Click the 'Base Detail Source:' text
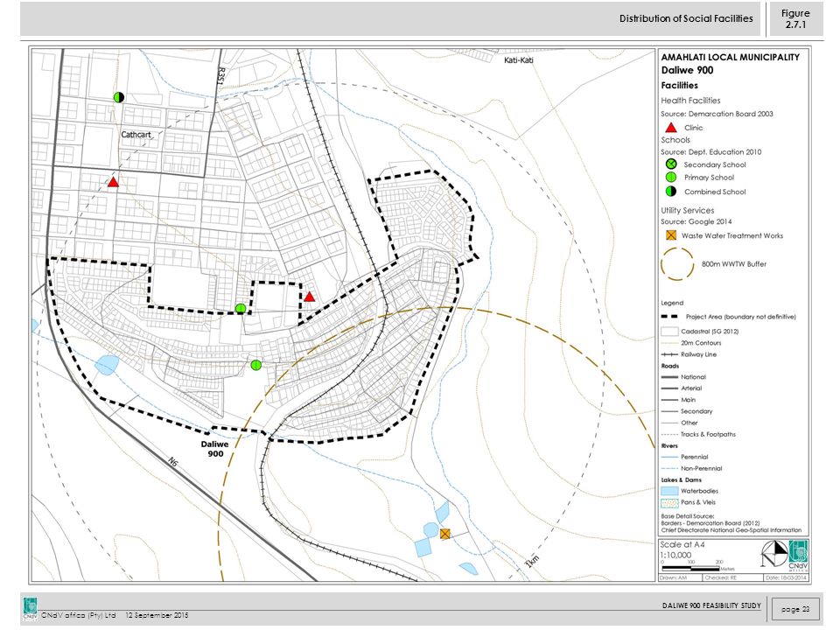The width and height of the screenshot is (840, 630). (688, 516)
